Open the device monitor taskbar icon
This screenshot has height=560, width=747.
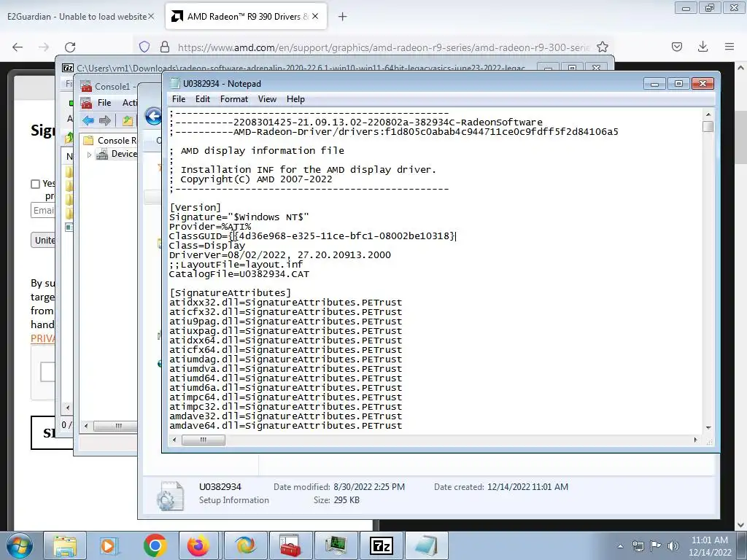(336, 545)
